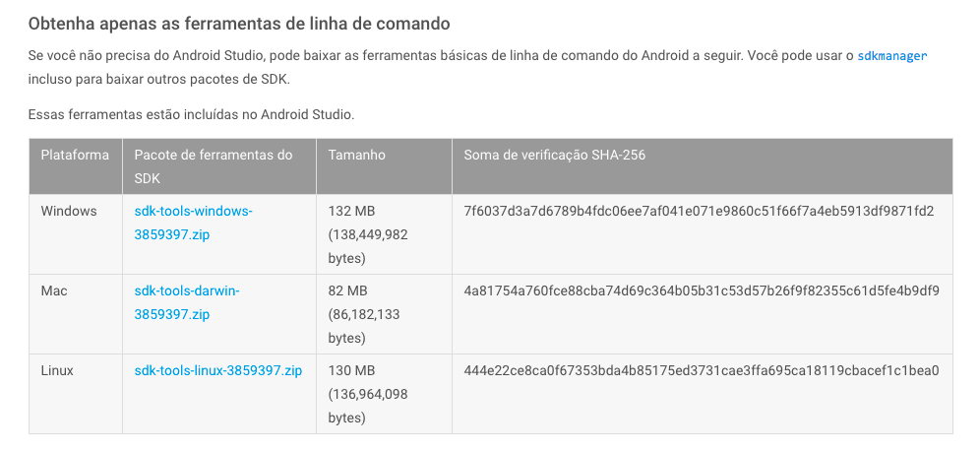Download sdk-tools-darwin-3859397.zip for Mac
This screenshot has height=451, width=980.
[x=187, y=302]
